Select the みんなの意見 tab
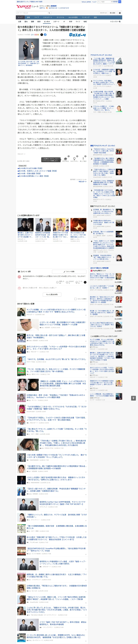 (x=73, y=17)
